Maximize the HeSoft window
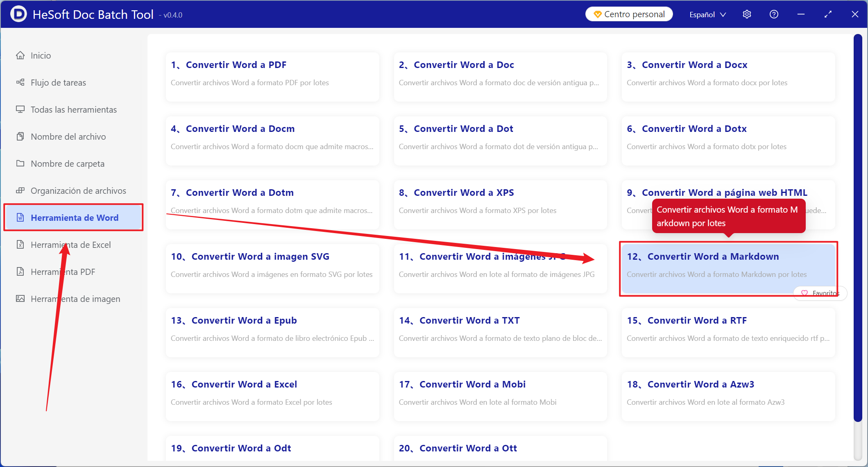Image resolution: width=868 pixels, height=467 pixels. pos(828,14)
